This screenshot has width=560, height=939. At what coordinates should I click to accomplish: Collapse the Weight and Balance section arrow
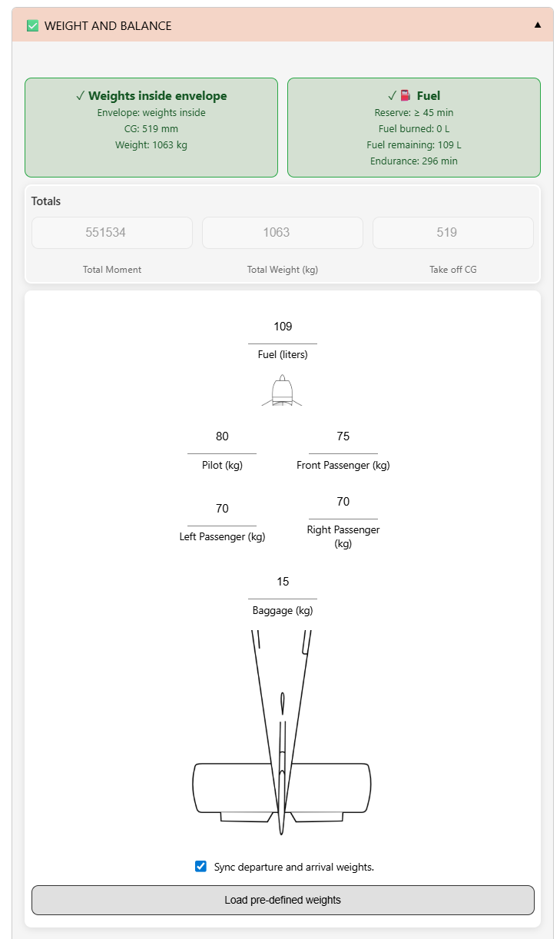pyautogui.click(x=538, y=25)
